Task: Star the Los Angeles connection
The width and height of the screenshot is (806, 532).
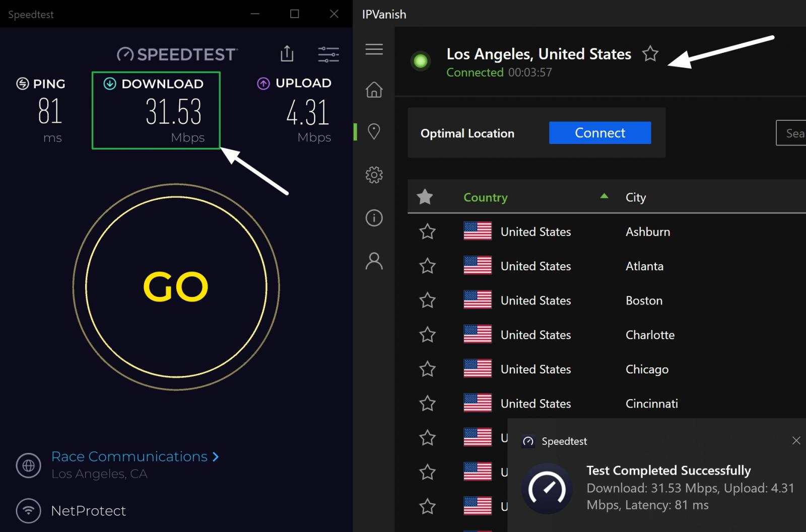Action: (x=650, y=53)
